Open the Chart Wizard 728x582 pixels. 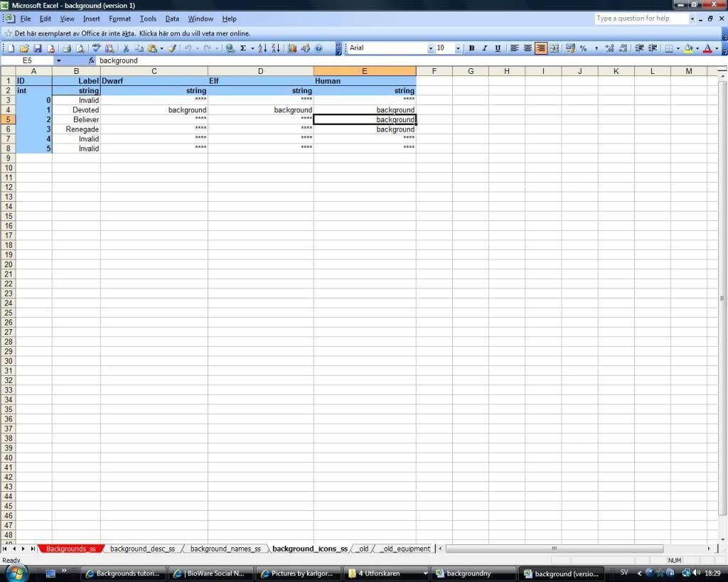click(292, 48)
